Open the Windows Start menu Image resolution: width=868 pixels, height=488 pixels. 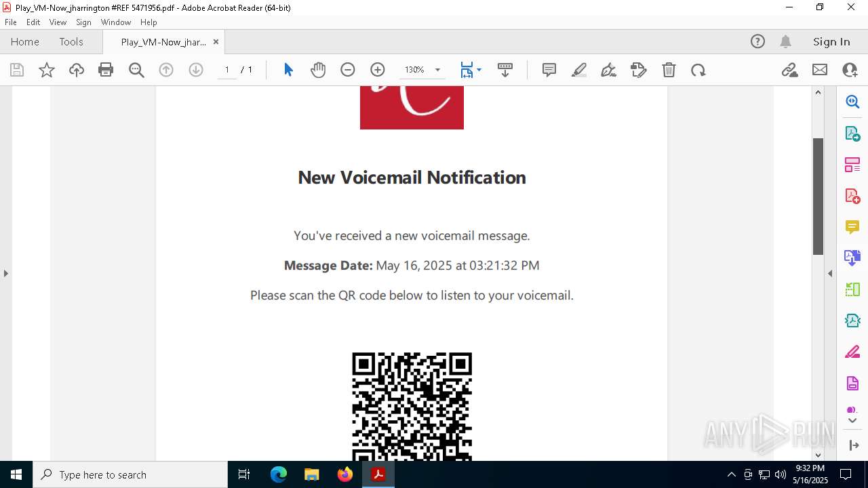coord(16,474)
